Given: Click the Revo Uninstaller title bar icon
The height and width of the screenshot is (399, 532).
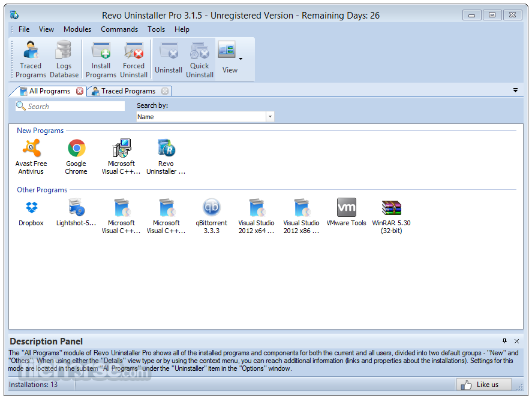Looking at the screenshot, I should [14, 15].
